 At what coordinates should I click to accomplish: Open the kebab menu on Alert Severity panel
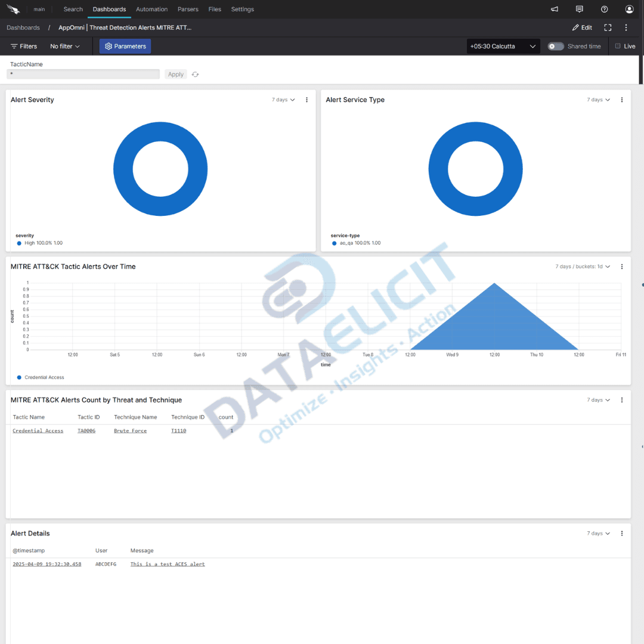point(306,100)
